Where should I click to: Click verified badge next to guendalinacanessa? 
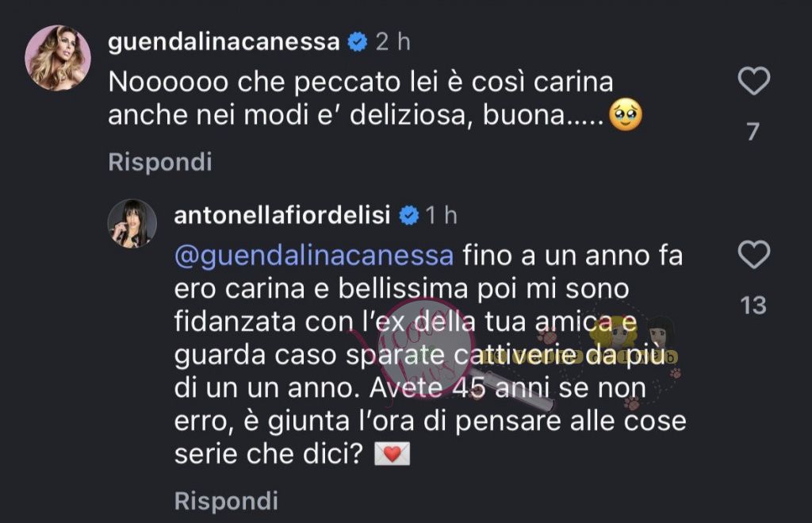(x=358, y=43)
